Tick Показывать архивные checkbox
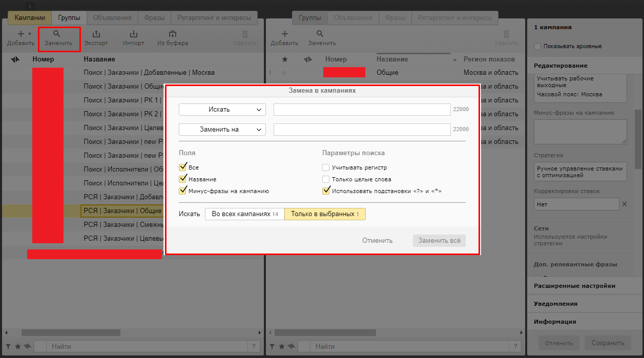 pos(537,47)
